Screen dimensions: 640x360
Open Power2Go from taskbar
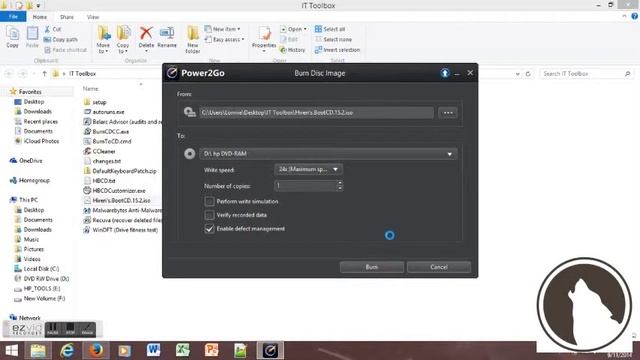tap(270, 351)
